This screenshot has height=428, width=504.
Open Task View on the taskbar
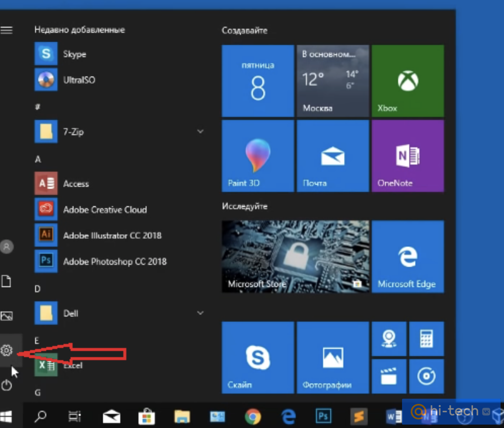(75, 416)
